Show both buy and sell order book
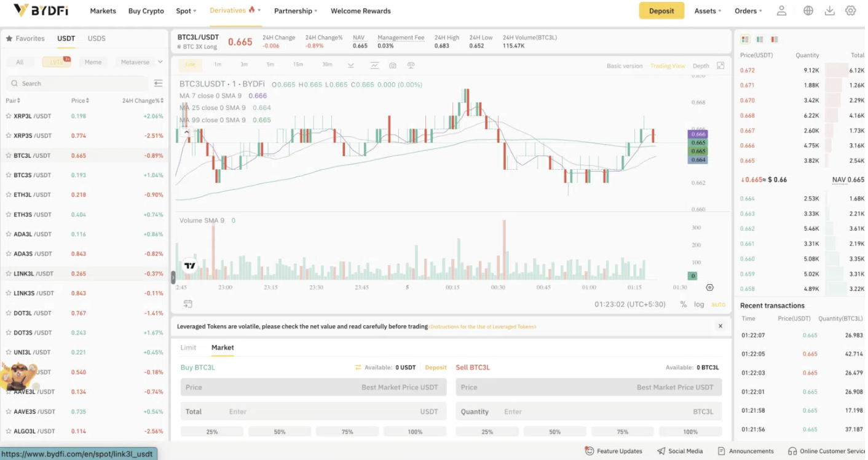The width and height of the screenshot is (868, 460). pos(745,39)
